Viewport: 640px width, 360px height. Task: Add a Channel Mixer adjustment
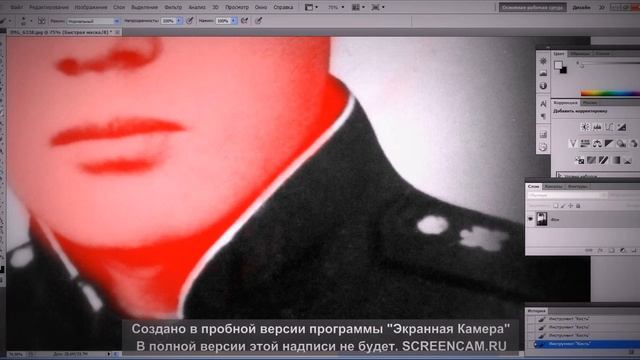pyautogui.click(x=633, y=144)
